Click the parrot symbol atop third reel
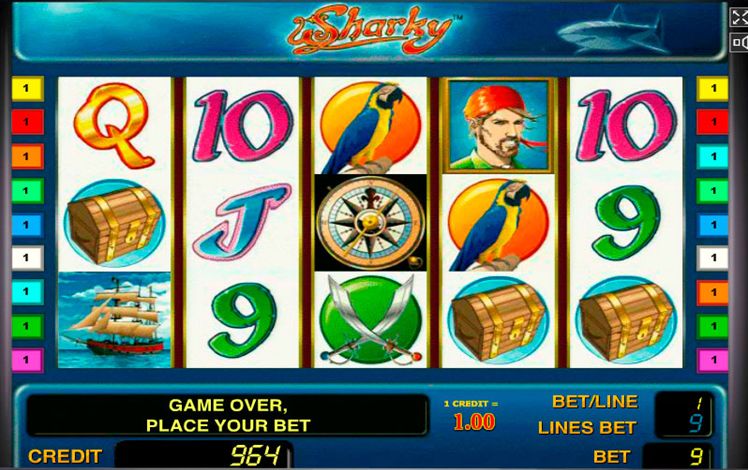This screenshot has height=470, width=748. (371, 126)
